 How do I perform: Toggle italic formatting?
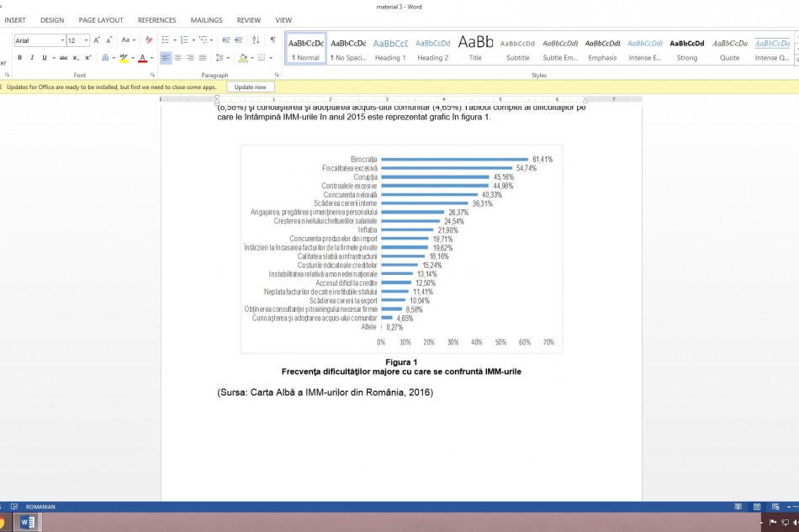point(32,58)
